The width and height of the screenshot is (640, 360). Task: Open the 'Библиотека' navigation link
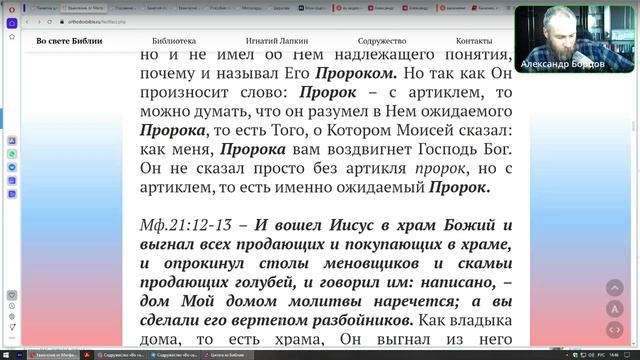(x=174, y=41)
